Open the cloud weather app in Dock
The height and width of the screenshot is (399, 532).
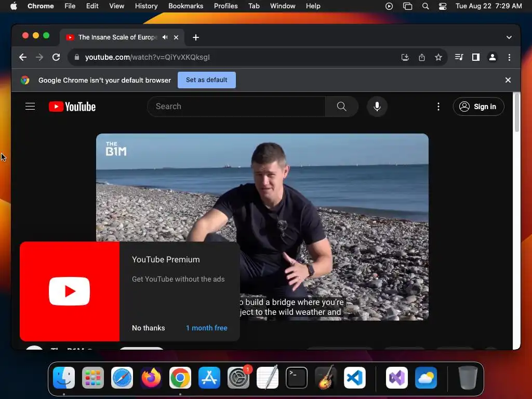click(426, 378)
